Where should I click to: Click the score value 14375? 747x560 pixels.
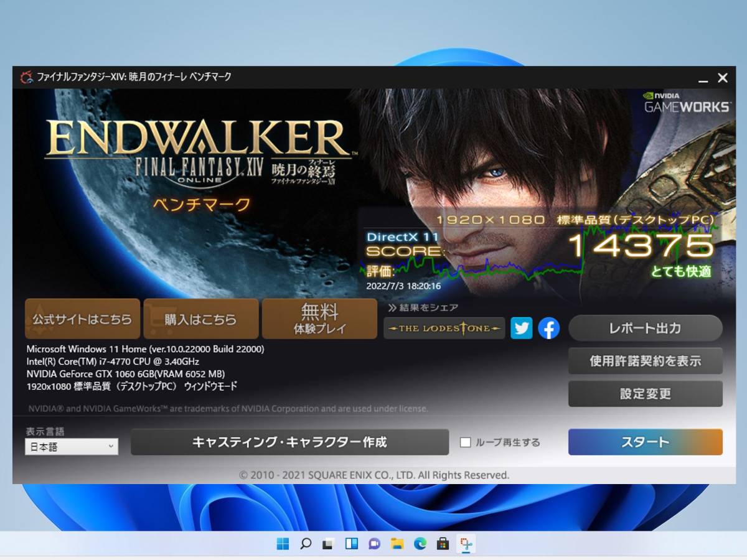[641, 246]
